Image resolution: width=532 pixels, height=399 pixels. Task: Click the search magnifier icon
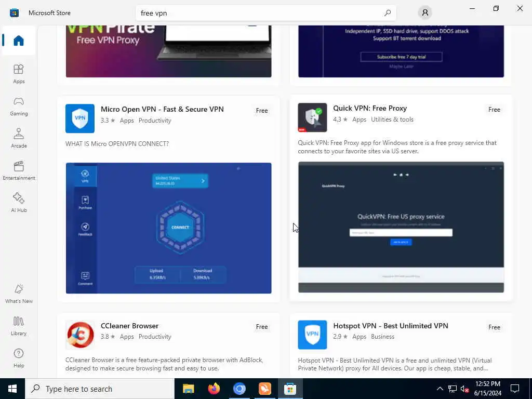tap(388, 13)
